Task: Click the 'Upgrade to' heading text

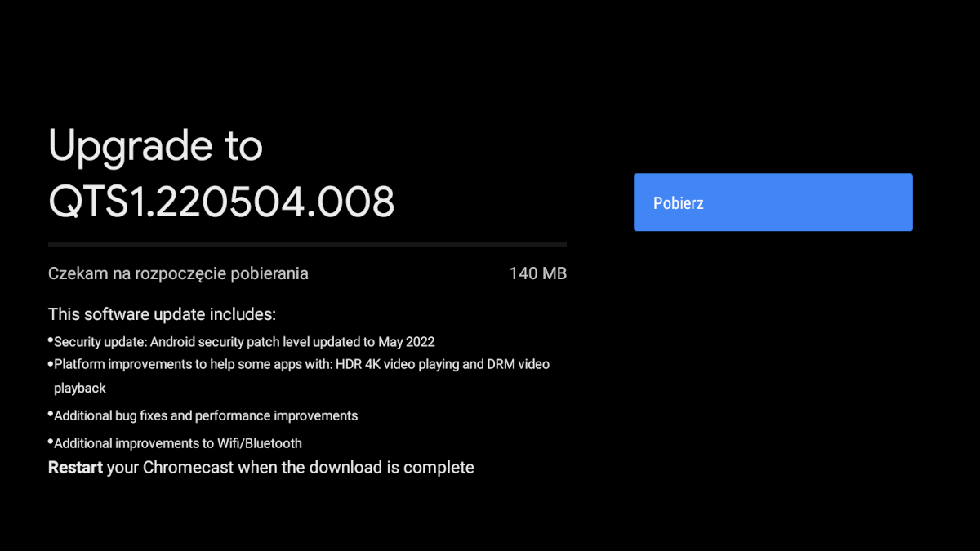Action: [x=155, y=145]
